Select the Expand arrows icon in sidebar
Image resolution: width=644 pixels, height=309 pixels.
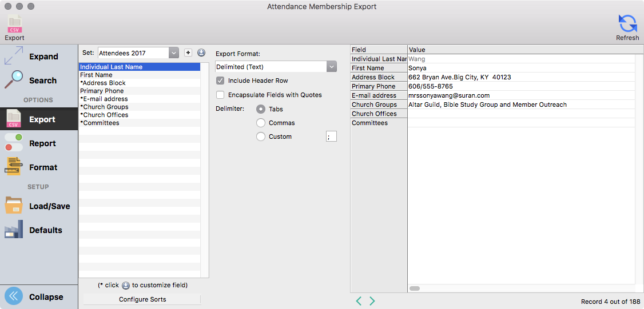14,57
